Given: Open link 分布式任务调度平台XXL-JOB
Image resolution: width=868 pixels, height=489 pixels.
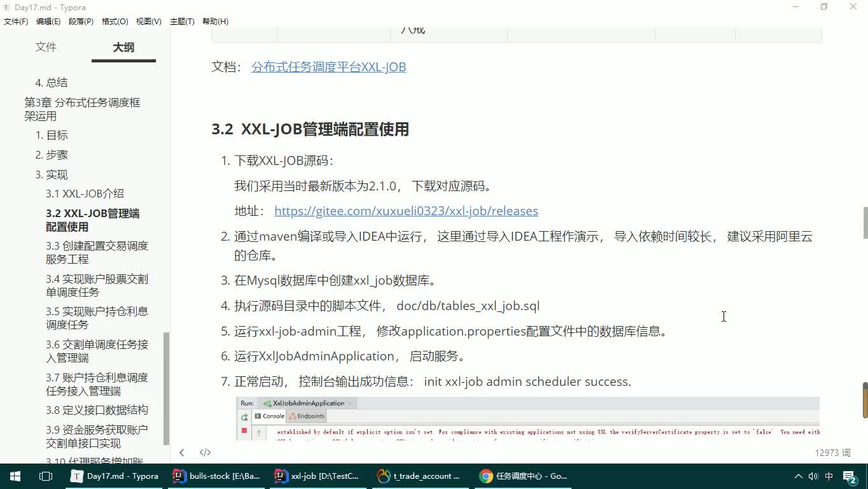Looking at the screenshot, I should coord(328,67).
